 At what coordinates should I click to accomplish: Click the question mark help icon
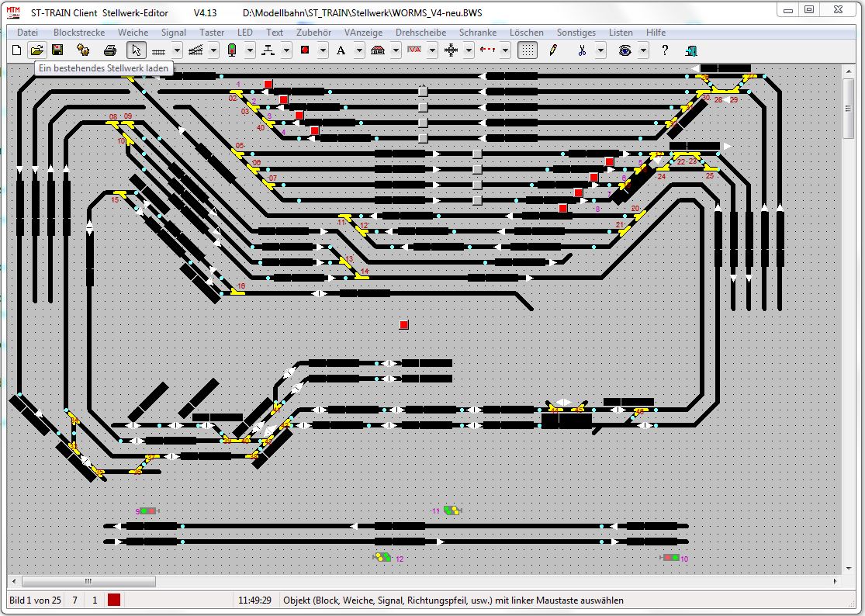[x=665, y=50]
